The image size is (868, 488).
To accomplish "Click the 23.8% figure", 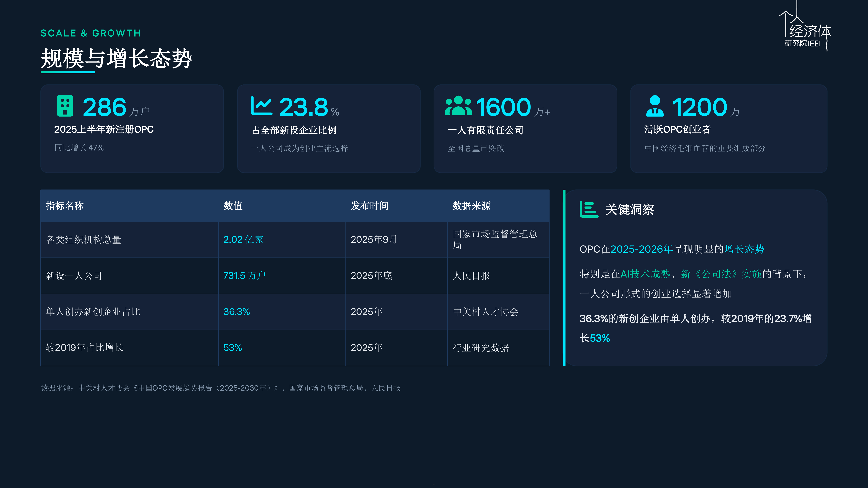I will click(309, 107).
